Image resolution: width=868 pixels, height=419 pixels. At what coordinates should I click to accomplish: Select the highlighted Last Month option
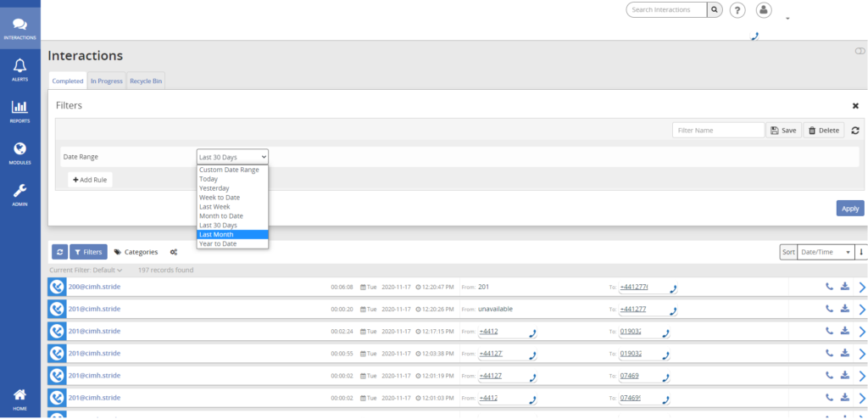point(232,234)
